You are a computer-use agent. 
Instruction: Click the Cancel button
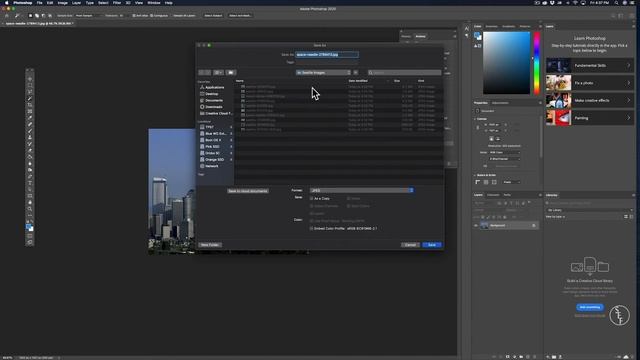[410, 245]
